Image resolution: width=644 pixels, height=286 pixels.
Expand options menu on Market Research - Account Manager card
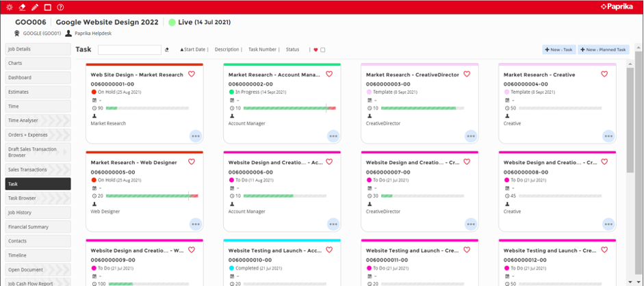pos(333,136)
